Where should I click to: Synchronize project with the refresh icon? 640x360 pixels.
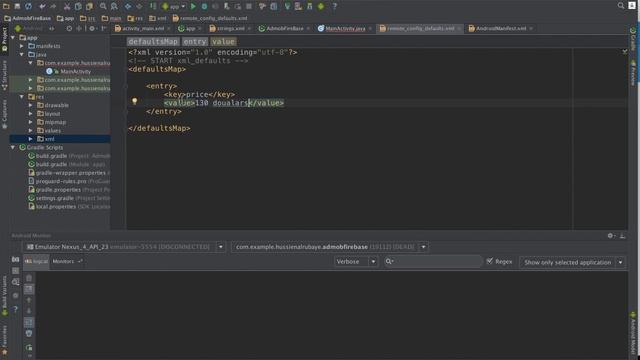tap(28, 6)
